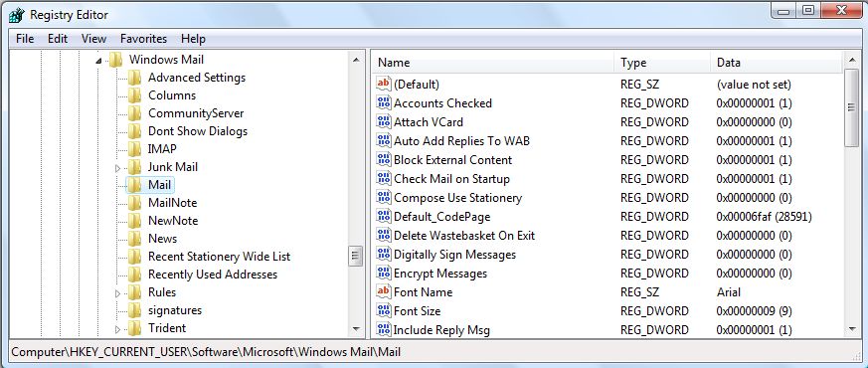Click the MailNote folder icon
868x368 pixels.
point(134,203)
